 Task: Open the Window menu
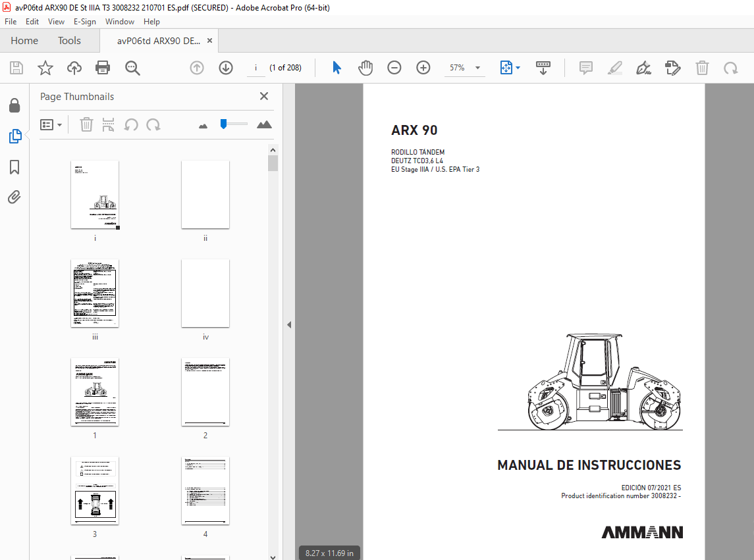pyautogui.click(x=120, y=22)
